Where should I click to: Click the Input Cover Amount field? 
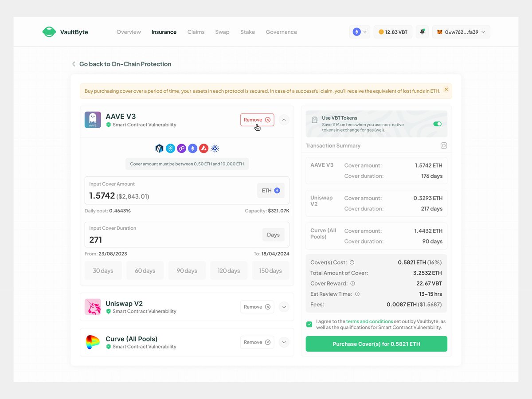[x=187, y=190]
